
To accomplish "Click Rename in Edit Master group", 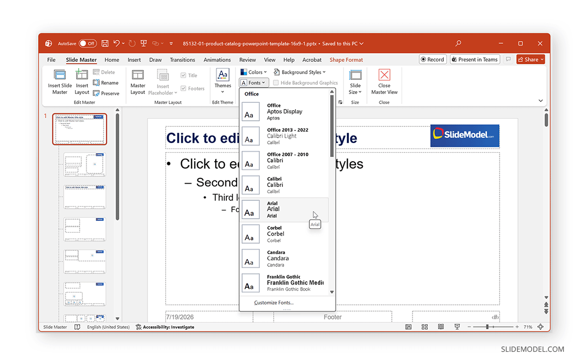I will [x=105, y=83].
